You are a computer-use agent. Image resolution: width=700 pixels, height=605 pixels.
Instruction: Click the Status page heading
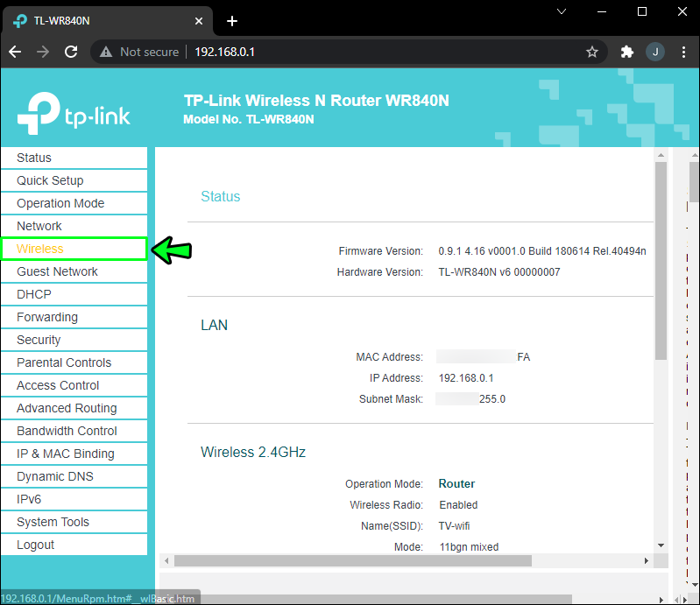221,196
